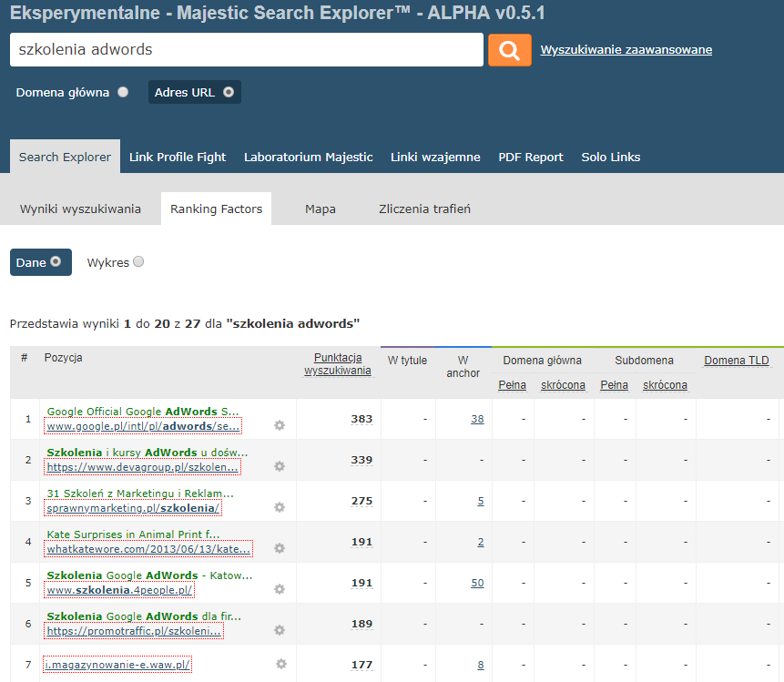Image resolution: width=784 pixels, height=682 pixels.
Task: Click the Pozycja column header
Action: click(63, 358)
